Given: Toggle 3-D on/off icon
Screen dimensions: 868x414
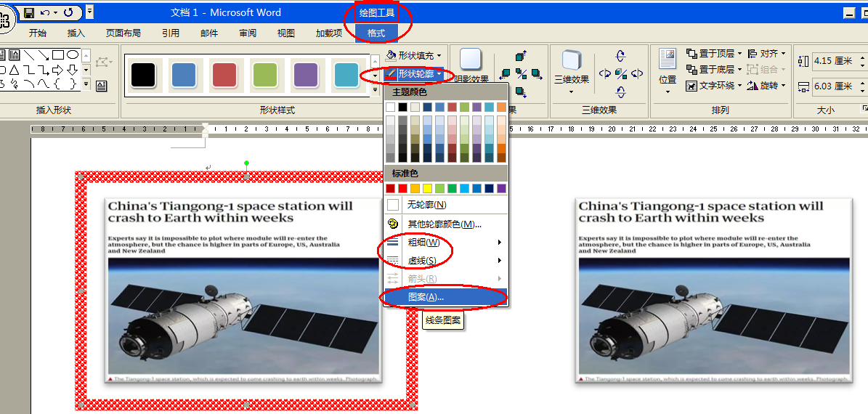Looking at the screenshot, I should point(621,73).
